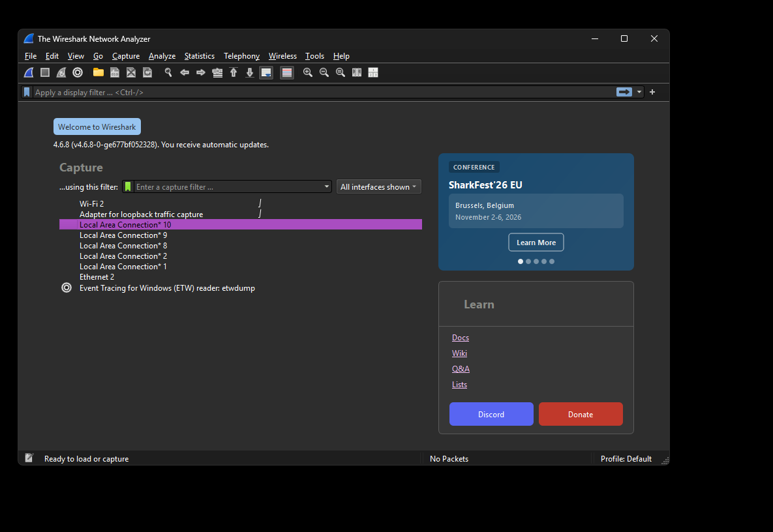Apply display filter arrow button
The width and height of the screenshot is (773, 532).
624,92
